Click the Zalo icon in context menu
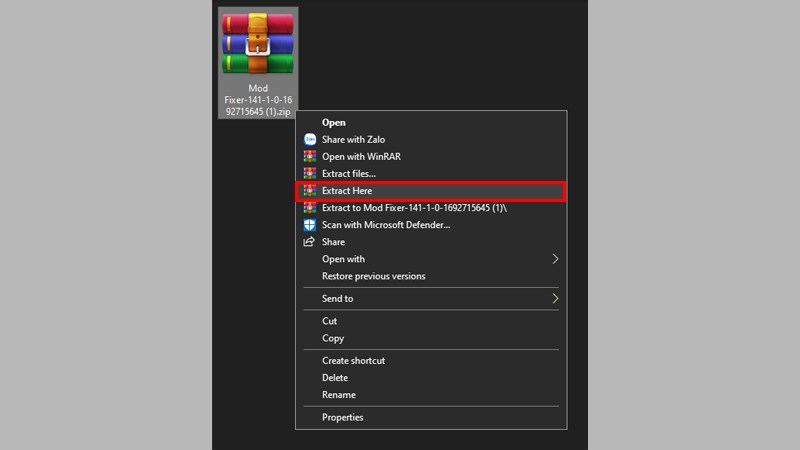The height and width of the screenshot is (450, 800). point(310,139)
